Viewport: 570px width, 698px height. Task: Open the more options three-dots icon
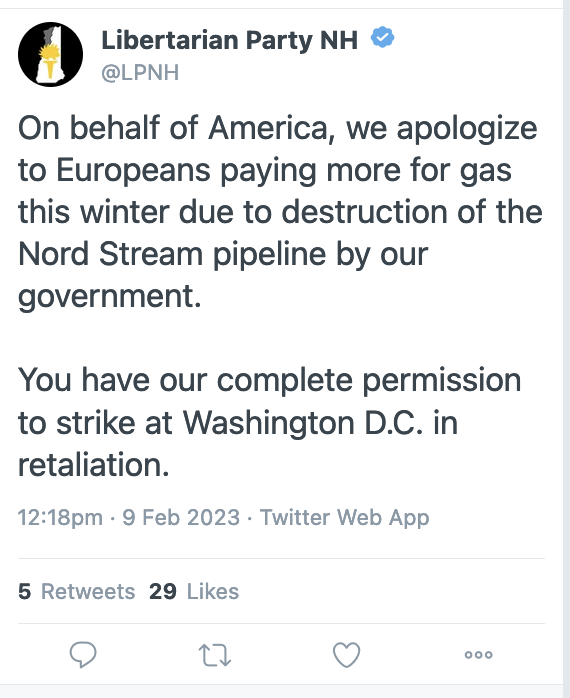(479, 654)
